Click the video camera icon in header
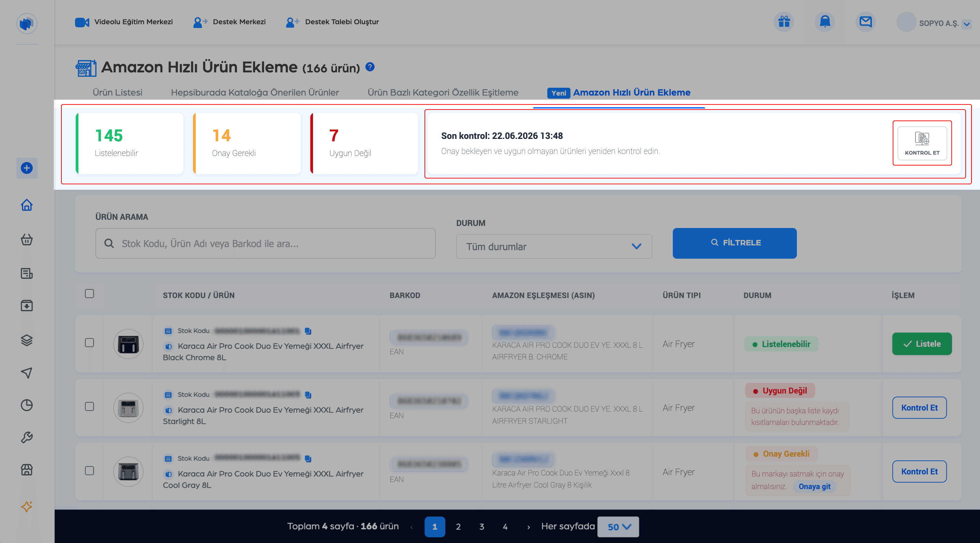 82,22
